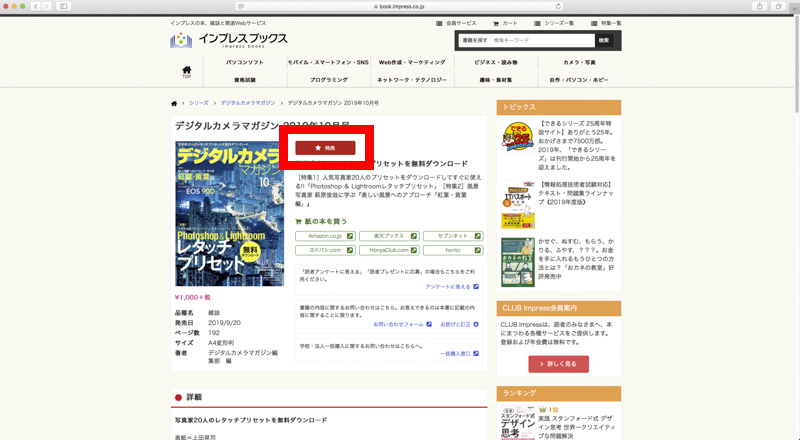The height and width of the screenshot is (440, 800).
Task: Reload page with refresh icon
Action: click(x=558, y=7)
